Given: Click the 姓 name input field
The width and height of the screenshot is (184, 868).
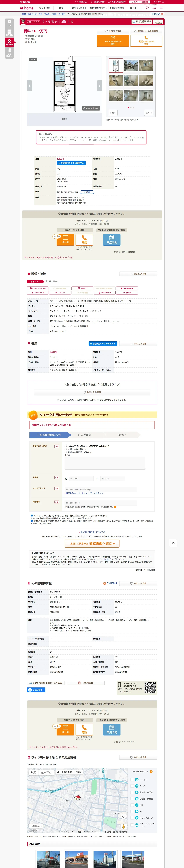Looking at the screenshot, I should [81, 478].
